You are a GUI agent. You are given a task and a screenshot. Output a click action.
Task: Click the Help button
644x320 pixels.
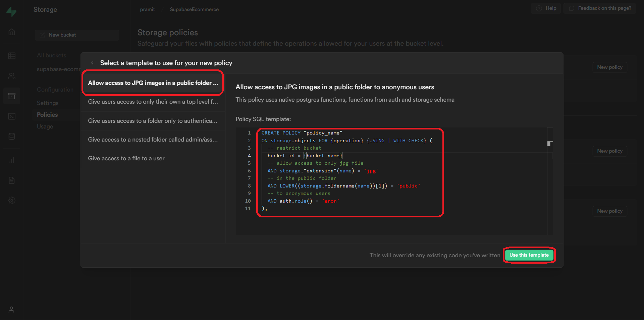coord(546,8)
